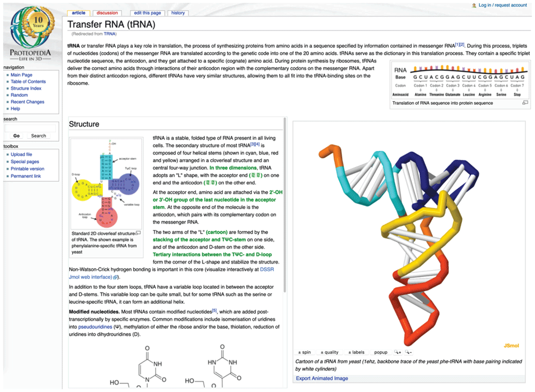
Task: Open reference [1] in the intro paragraph
Action: (457, 45)
